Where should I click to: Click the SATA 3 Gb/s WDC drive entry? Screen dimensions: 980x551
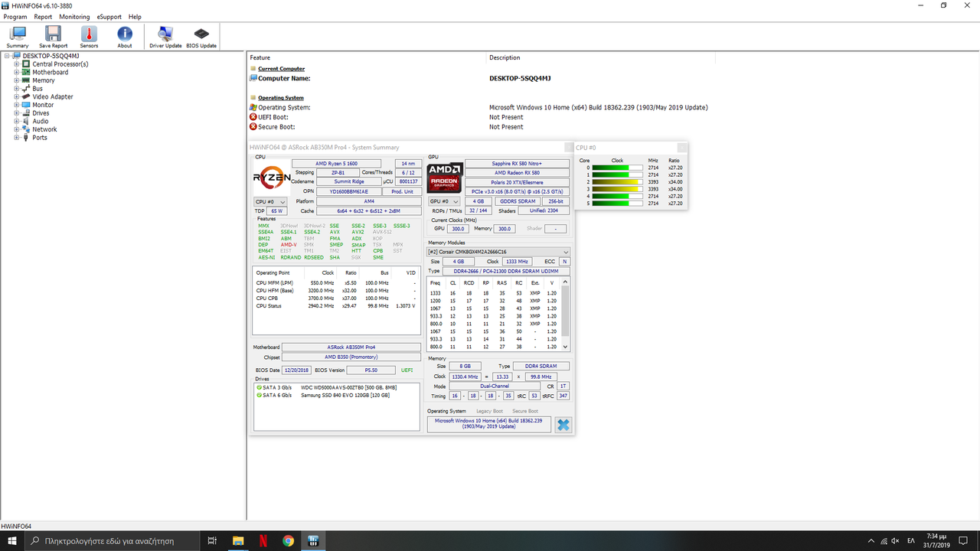(x=337, y=387)
